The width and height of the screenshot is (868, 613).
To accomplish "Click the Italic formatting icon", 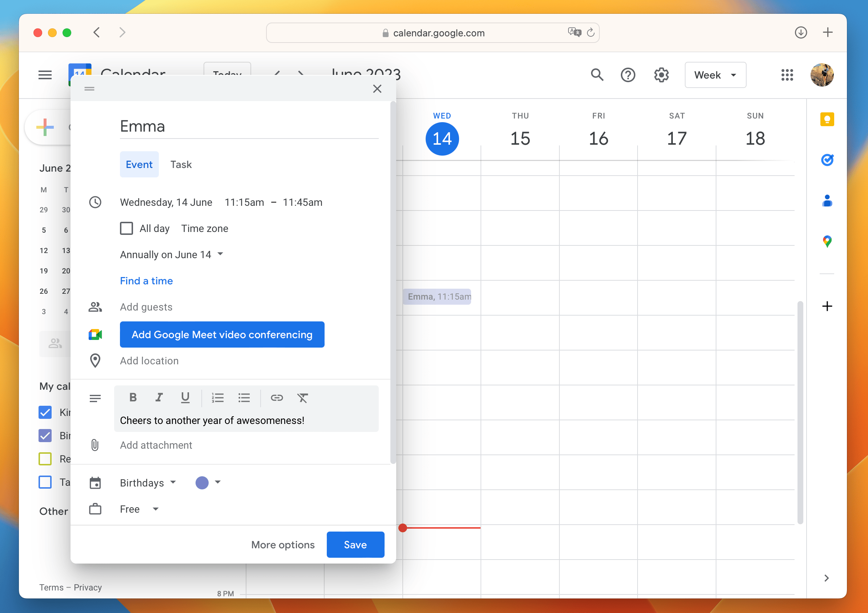I will pos(159,398).
